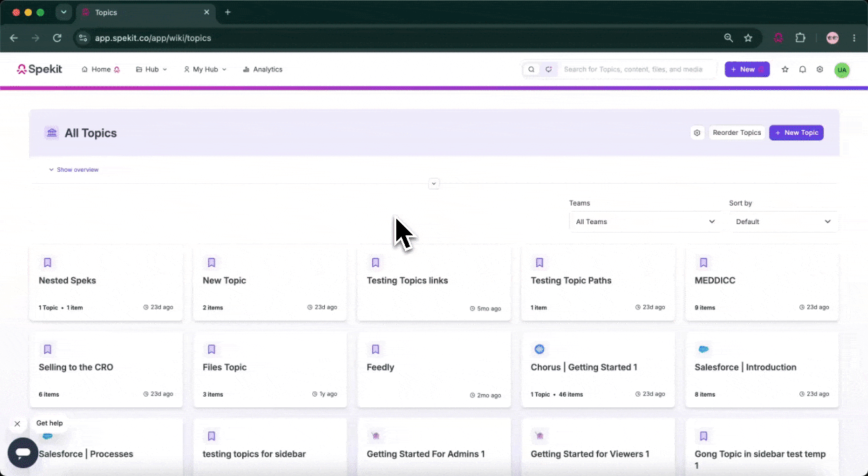Viewport: 868px width, 476px height.
Task: Click the Reorder Topics button
Action: [737, 133]
